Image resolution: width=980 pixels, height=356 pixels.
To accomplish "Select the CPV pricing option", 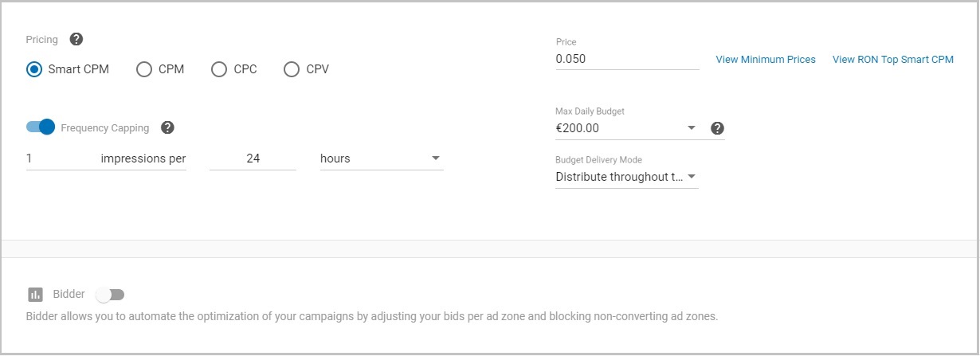I will (x=292, y=69).
